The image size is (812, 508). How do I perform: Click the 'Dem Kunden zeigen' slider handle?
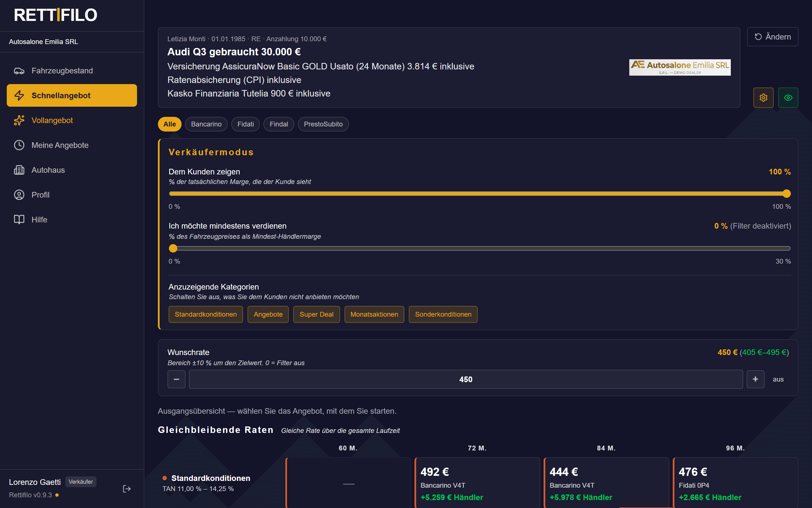[787, 194]
